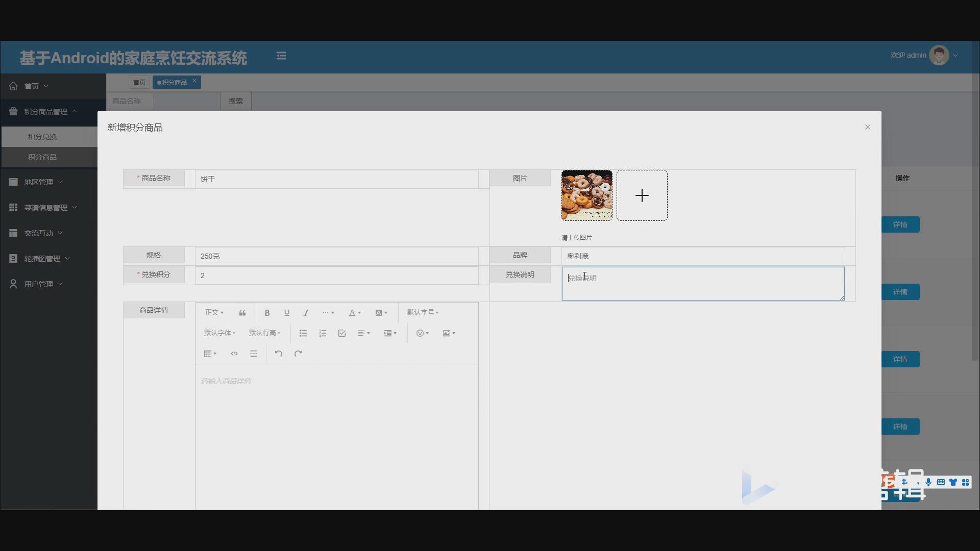Open the 默认行高 line height dropdown
The image size is (980, 551).
[264, 333]
